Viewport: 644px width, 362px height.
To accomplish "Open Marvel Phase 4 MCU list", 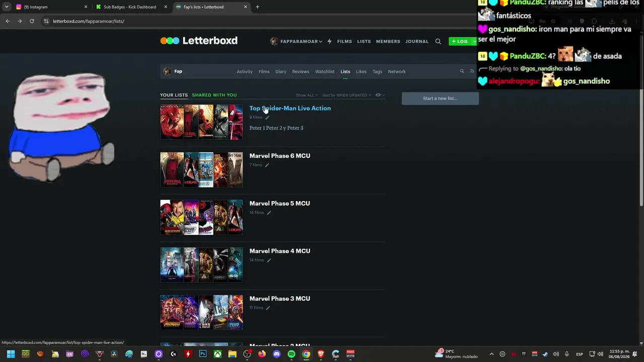I will 280,251.
